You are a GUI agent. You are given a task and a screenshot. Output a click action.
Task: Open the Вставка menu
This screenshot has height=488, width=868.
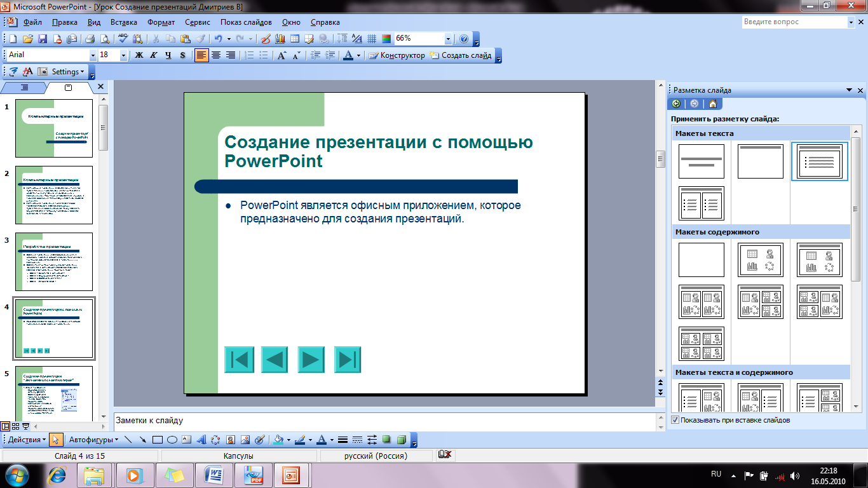(x=124, y=22)
